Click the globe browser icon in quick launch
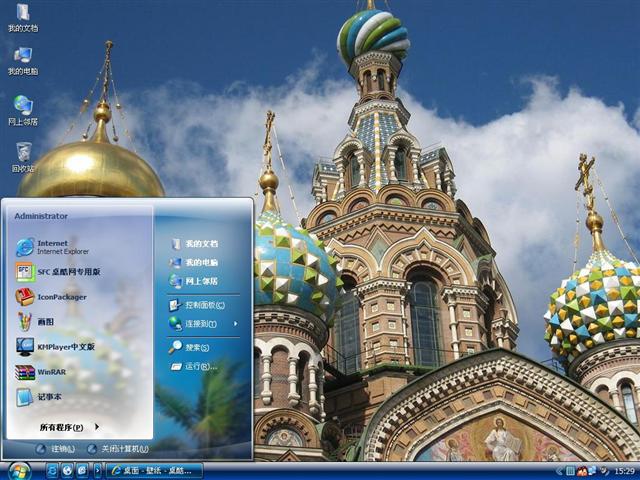This screenshot has width=640, height=480. pos(67,471)
